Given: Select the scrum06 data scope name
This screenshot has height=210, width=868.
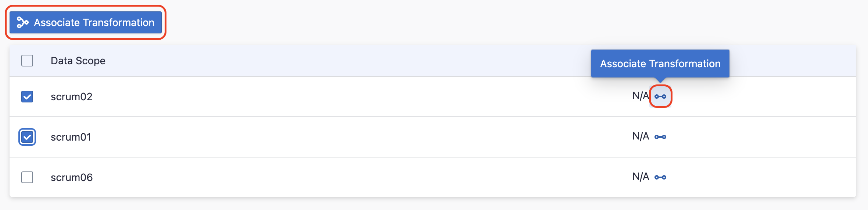Looking at the screenshot, I should (72, 177).
